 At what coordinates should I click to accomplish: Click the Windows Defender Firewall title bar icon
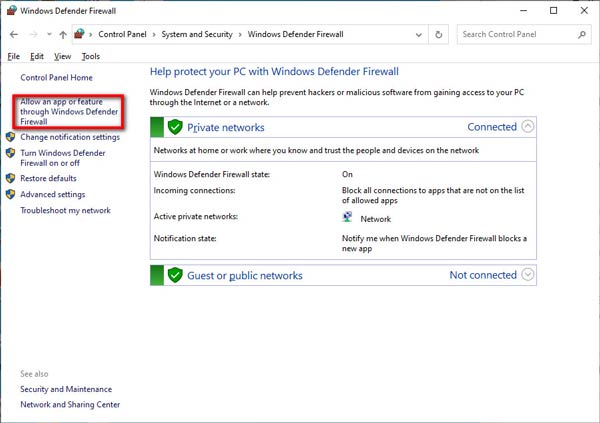coord(12,10)
